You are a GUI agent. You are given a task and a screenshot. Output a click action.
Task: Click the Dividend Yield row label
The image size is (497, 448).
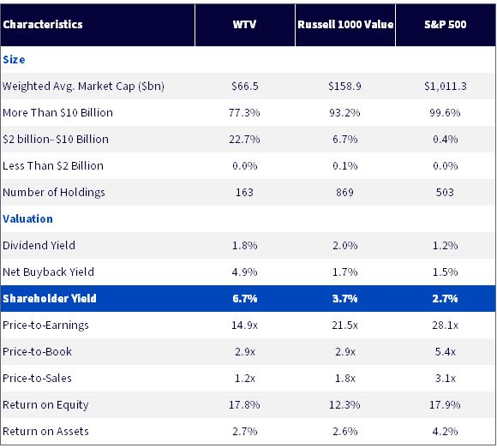39,246
